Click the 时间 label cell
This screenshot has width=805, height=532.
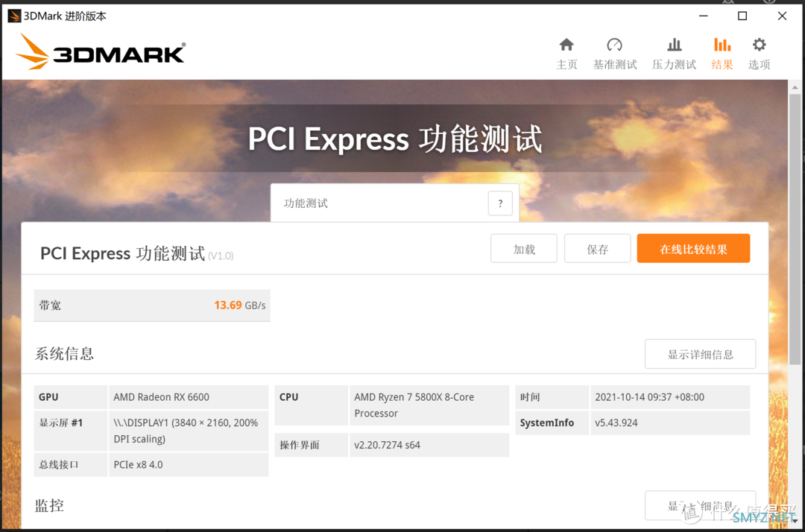pyautogui.click(x=552, y=397)
